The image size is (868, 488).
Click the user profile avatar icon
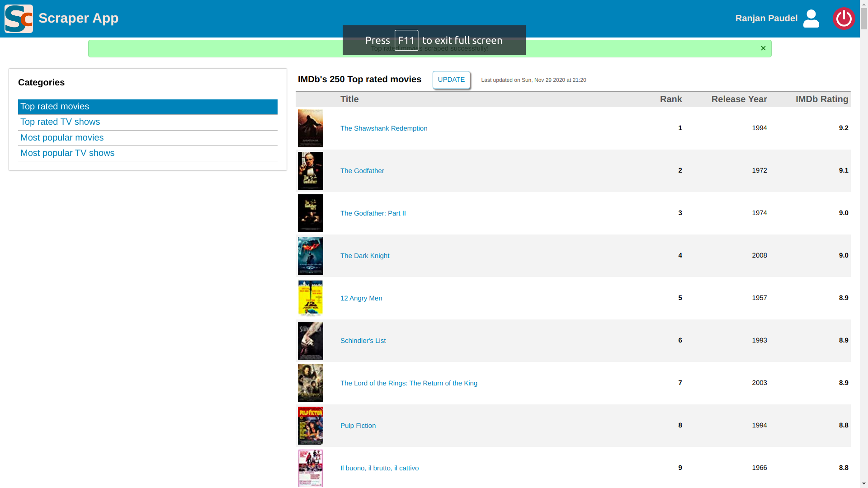(x=811, y=19)
